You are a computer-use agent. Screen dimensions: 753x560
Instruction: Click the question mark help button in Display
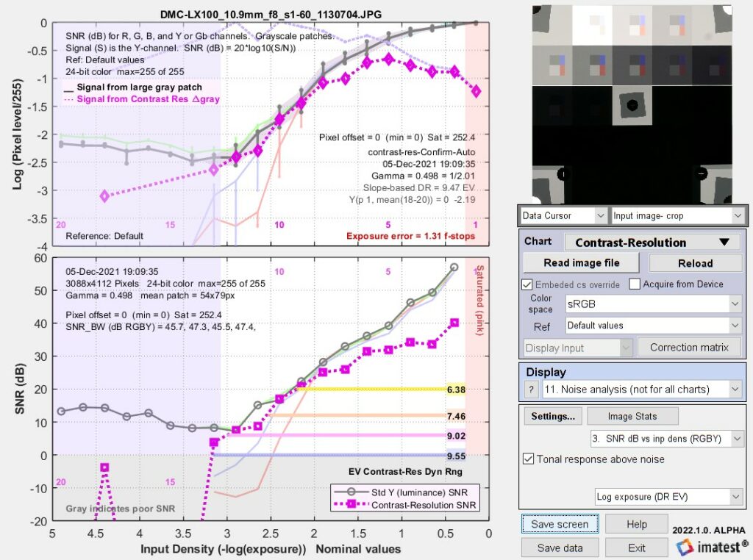point(532,390)
